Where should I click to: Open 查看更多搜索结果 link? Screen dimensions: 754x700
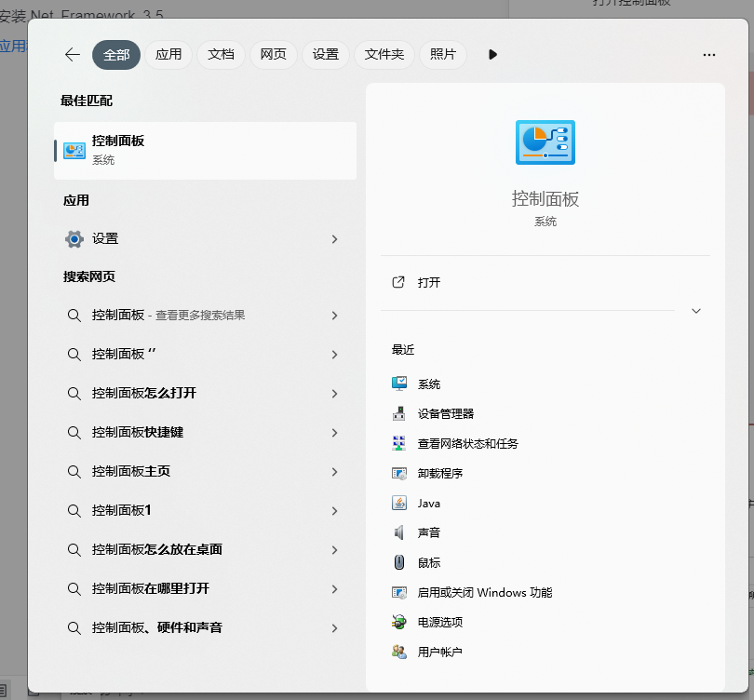[200, 315]
